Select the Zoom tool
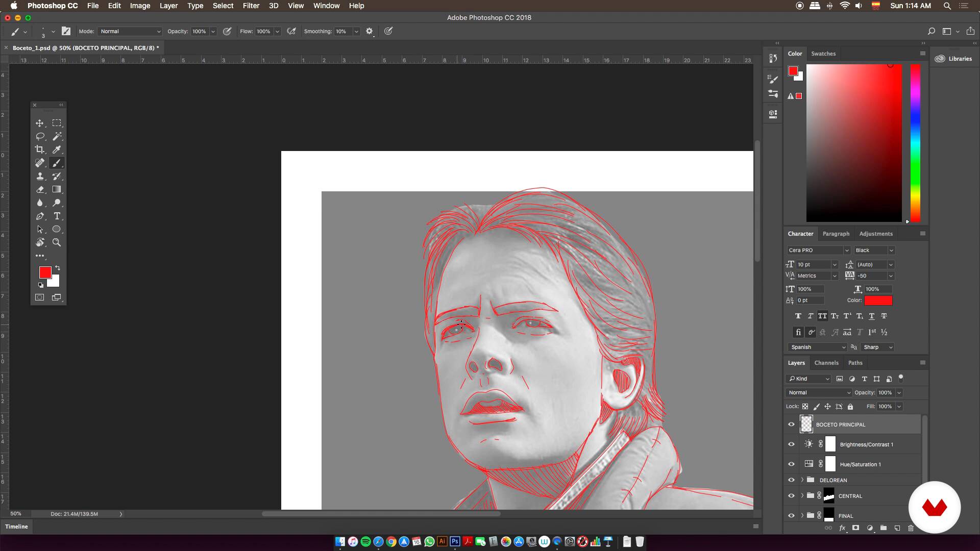Screen dimensions: 980x551 pos(57,242)
